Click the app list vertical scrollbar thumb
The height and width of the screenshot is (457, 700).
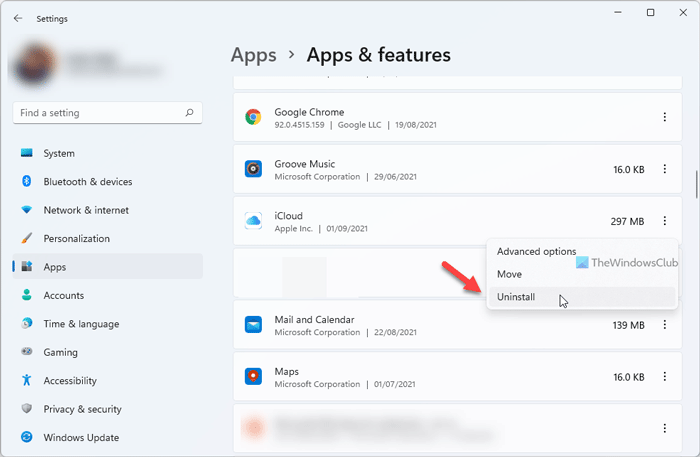[x=696, y=184]
